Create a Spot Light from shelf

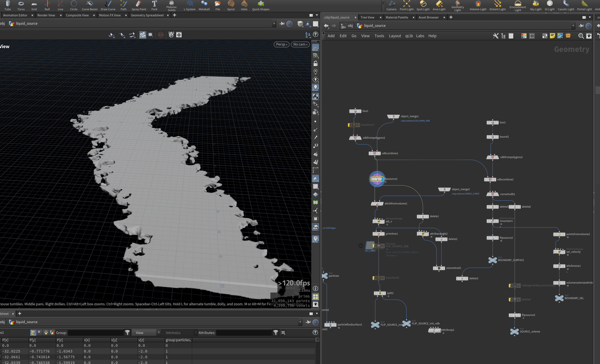pos(423,6)
